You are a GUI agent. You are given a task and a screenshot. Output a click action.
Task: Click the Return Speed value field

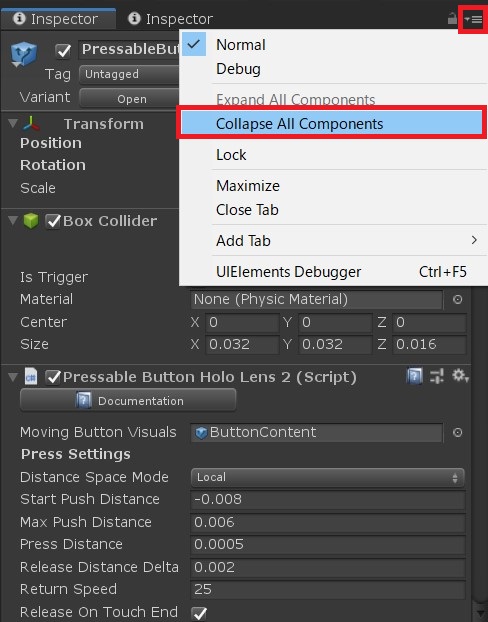coord(327,590)
